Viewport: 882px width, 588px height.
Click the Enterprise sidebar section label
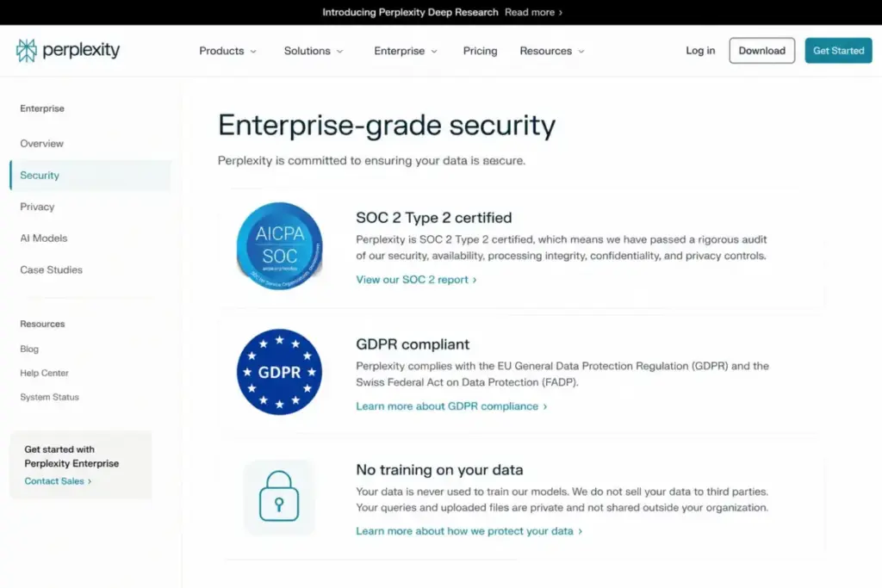click(42, 108)
